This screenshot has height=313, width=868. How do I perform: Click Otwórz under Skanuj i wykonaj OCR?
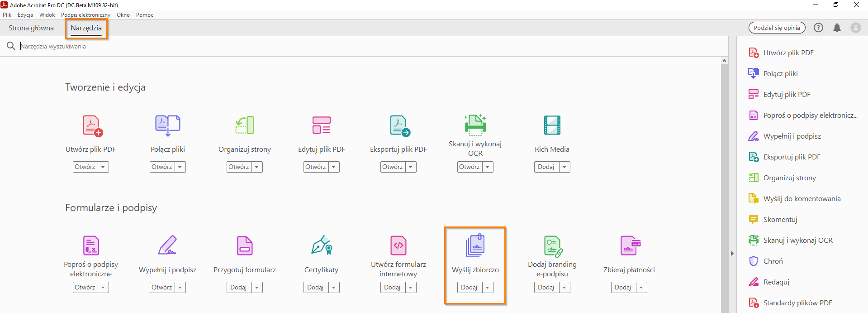point(470,167)
